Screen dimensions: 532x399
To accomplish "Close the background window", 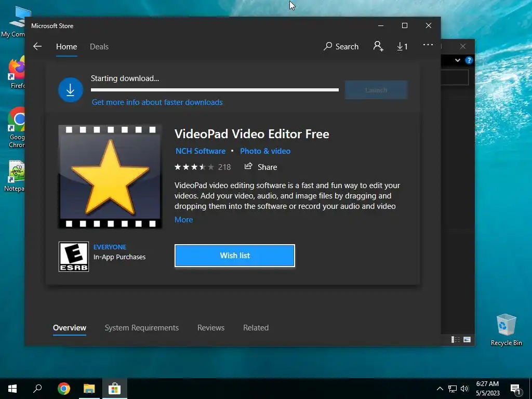I will click(x=463, y=46).
